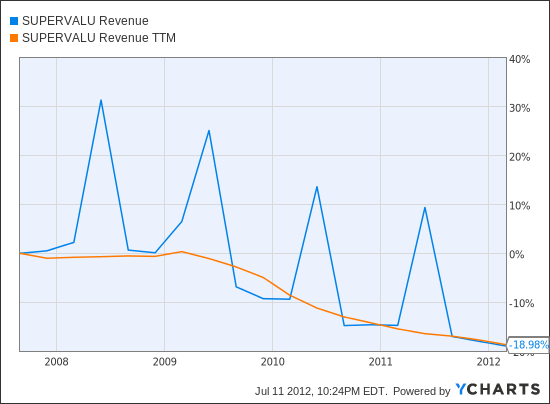The image size is (550, 404).
Task: Click the 20% y-axis label
Action: click(x=519, y=157)
